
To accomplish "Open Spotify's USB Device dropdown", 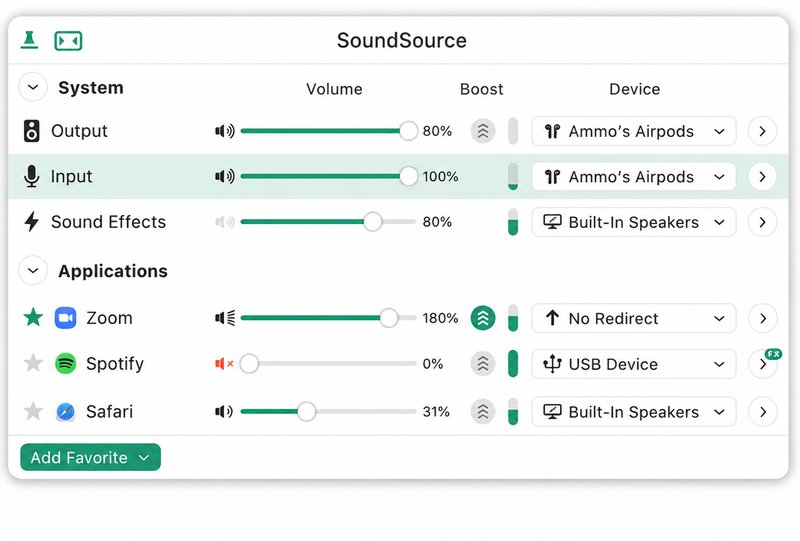I will coord(634,364).
